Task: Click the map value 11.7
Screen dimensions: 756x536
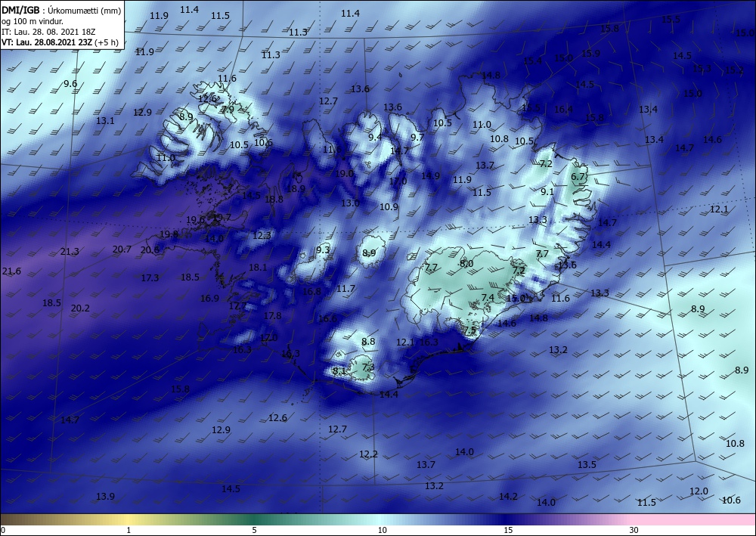Action: (345, 289)
